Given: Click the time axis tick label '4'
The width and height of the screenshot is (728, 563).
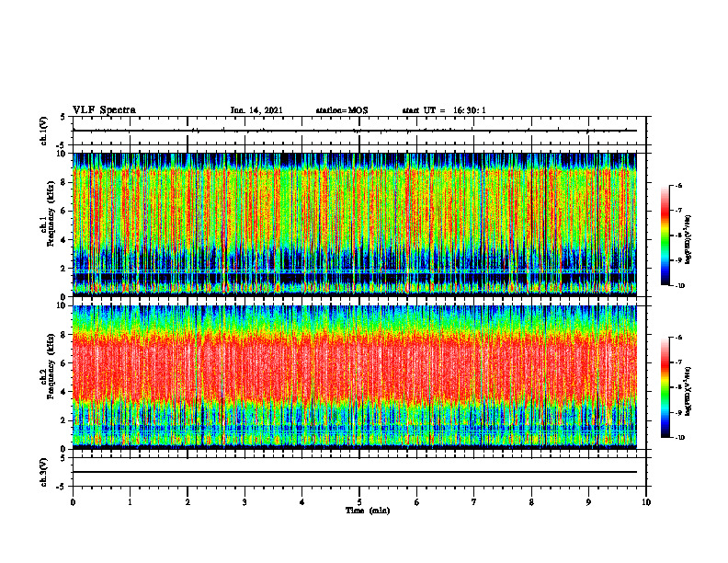Looking at the screenshot, I should (x=302, y=502).
